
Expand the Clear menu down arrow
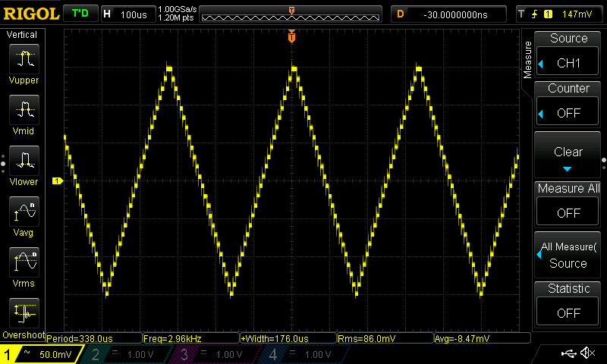(x=567, y=169)
